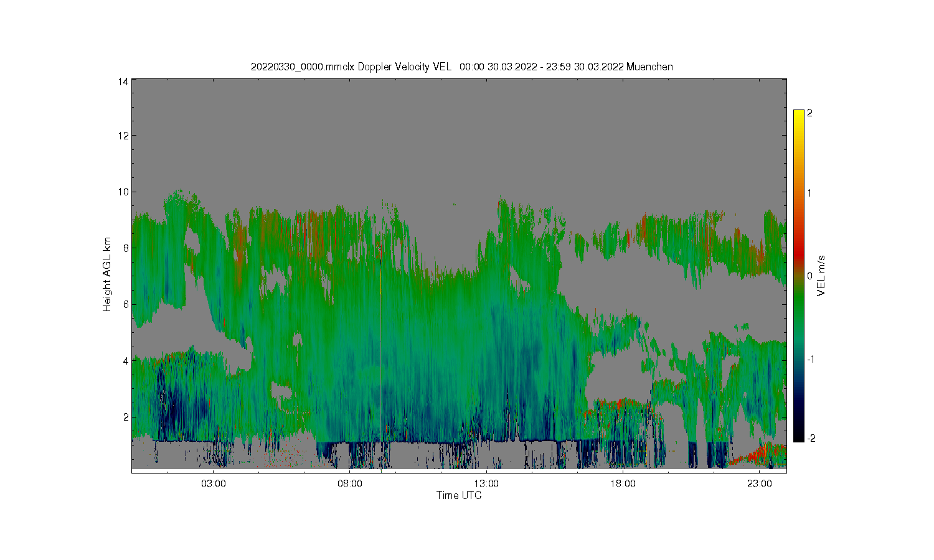The height and width of the screenshot is (560, 934).
Task: Click the 'Time UTC' x-axis label
Action: (x=459, y=495)
